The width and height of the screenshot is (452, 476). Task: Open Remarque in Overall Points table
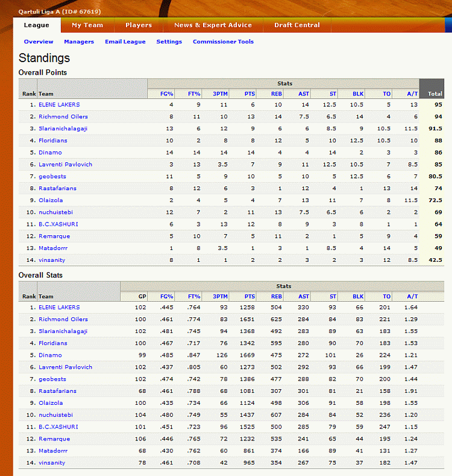pos(54,236)
